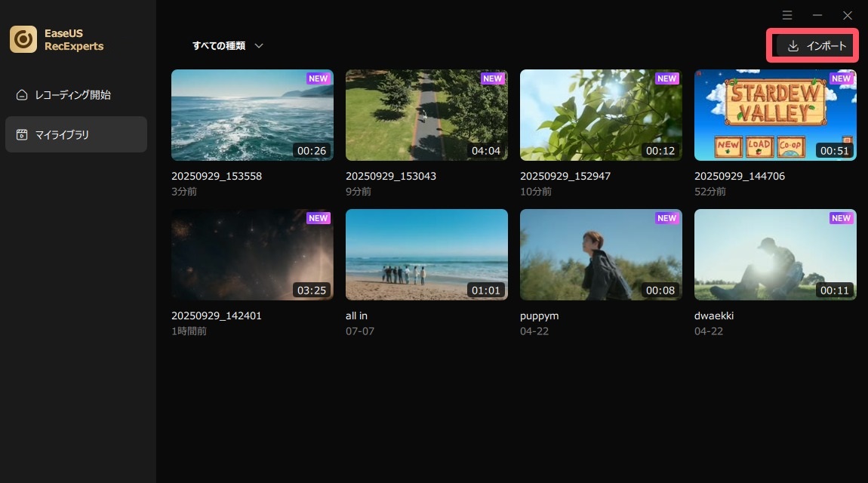Play the puppym video thumbnail
868x483 pixels.
[601, 254]
